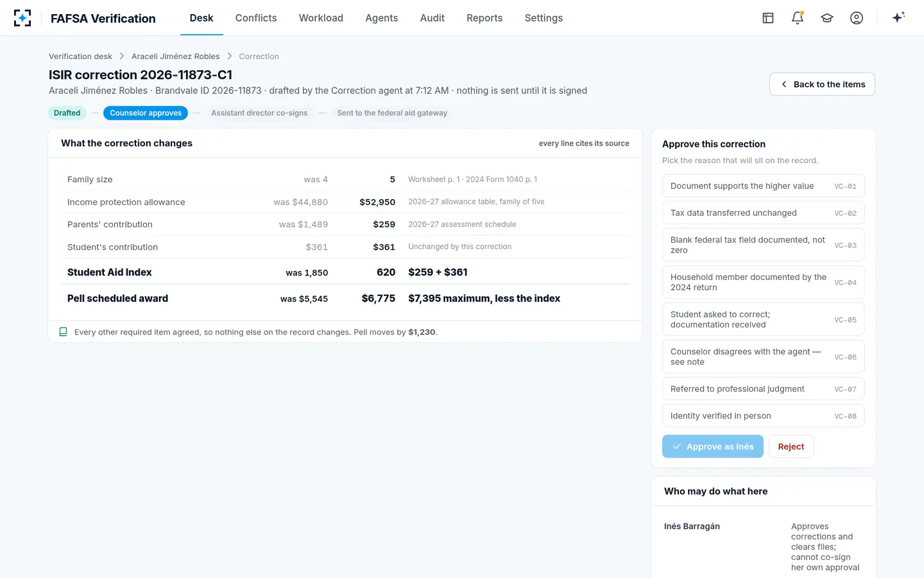Image resolution: width=924 pixels, height=578 pixels.
Task: Click 'ISIR correction 2026-11873-C1' heading
Action: coord(141,75)
